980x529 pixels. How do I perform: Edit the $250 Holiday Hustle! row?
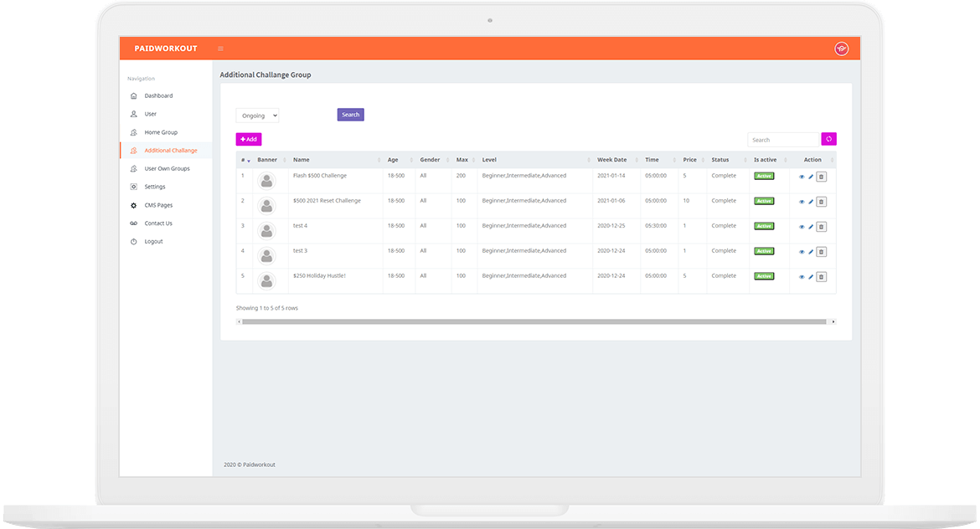click(x=811, y=277)
